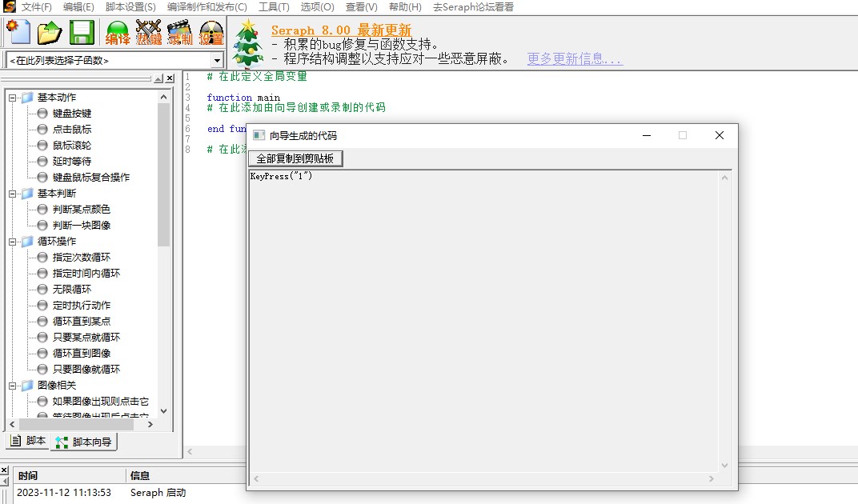Select 键盘按键 action item
Viewport: 858px width, 504px height.
[72, 114]
